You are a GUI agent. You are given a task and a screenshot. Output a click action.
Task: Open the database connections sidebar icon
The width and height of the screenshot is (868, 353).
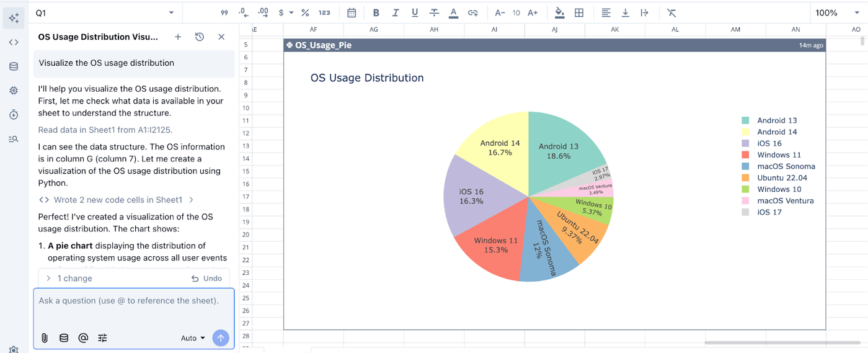click(14, 66)
